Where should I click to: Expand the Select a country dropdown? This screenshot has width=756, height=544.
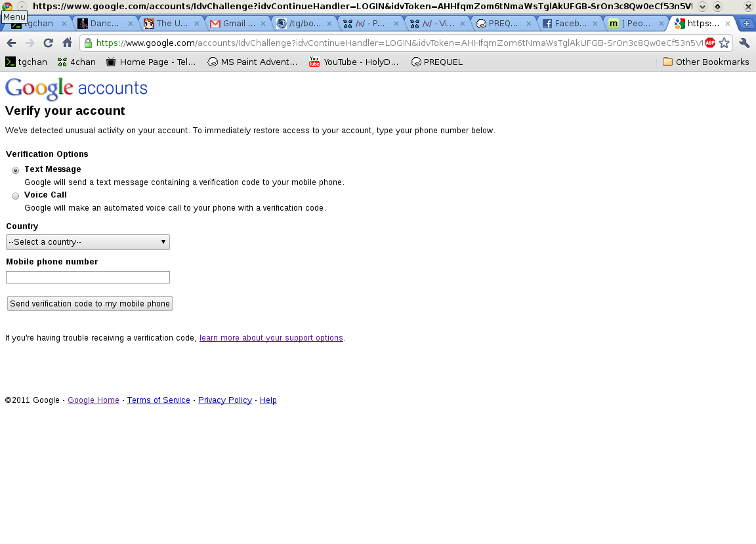(88, 242)
